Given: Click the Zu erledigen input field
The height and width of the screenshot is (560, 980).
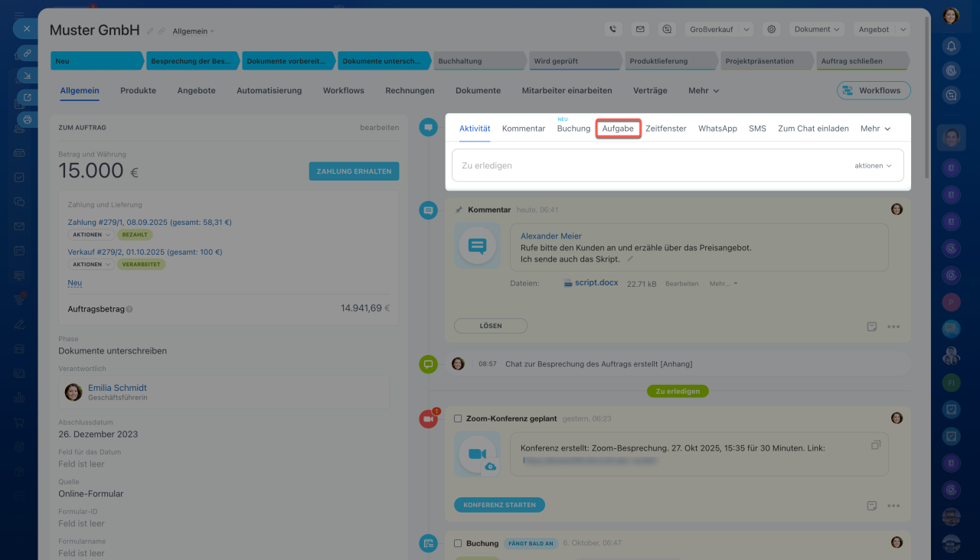Looking at the screenshot, I should 651,165.
